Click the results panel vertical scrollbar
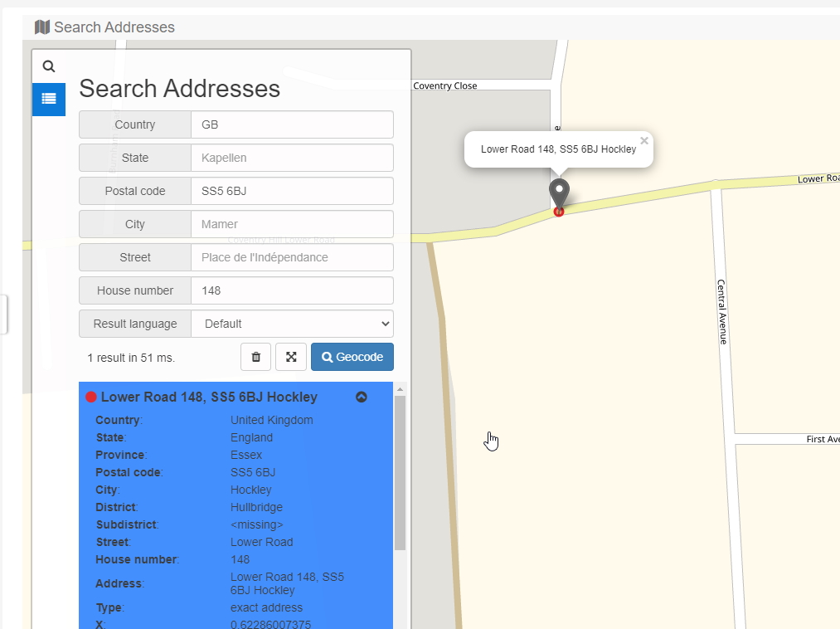840x629 pixels. 400,473
